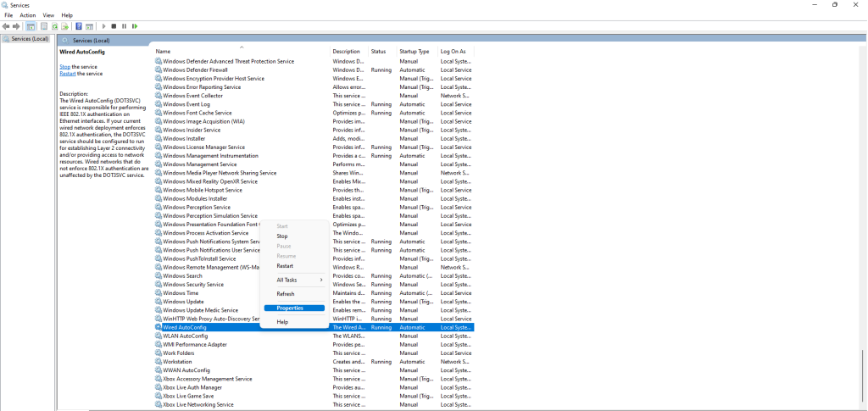The height and width of the screenshot is (411, 868).
Task: Select the Wired AutoConfig highlighted row
Action: click(314, 327)
